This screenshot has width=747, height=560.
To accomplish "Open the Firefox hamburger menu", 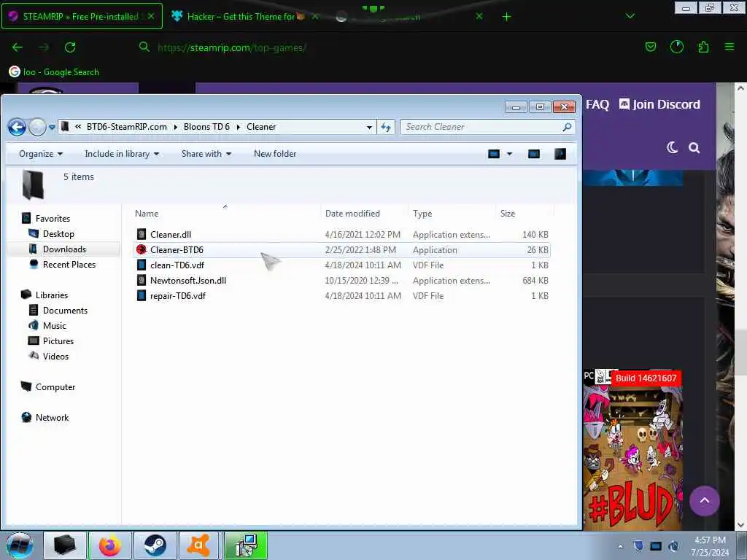I will point(729,47).
